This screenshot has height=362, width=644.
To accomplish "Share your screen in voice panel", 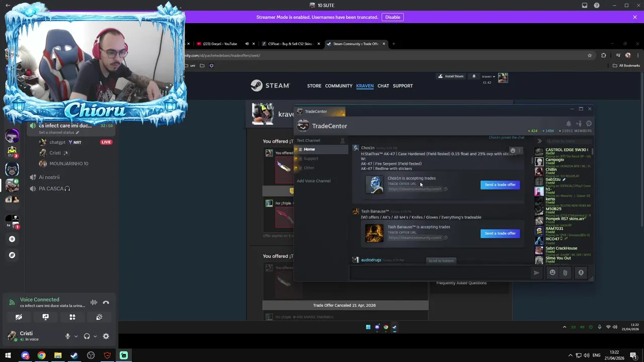I will tap(45, 317).
